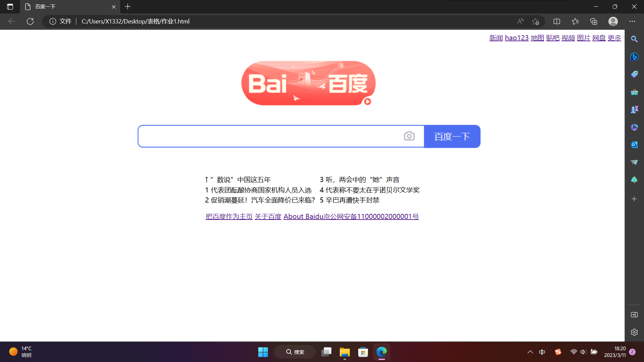This screenshot has height=362, width=644.
Task: Click the 把百度作为主页 link
Action: (229, 217)
